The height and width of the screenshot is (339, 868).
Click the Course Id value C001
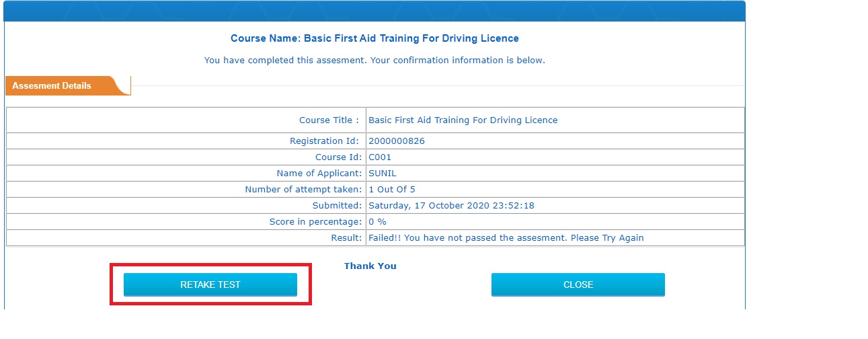[380, 157]
